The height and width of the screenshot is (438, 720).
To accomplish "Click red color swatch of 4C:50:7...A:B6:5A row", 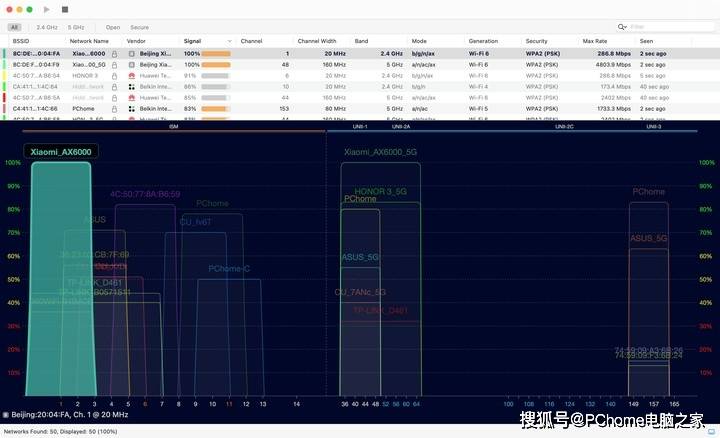I will click(4, 98).
